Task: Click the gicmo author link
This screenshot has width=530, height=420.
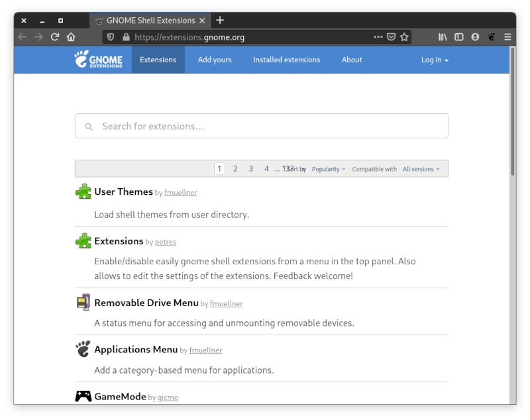Action: (x=168, y=397)
